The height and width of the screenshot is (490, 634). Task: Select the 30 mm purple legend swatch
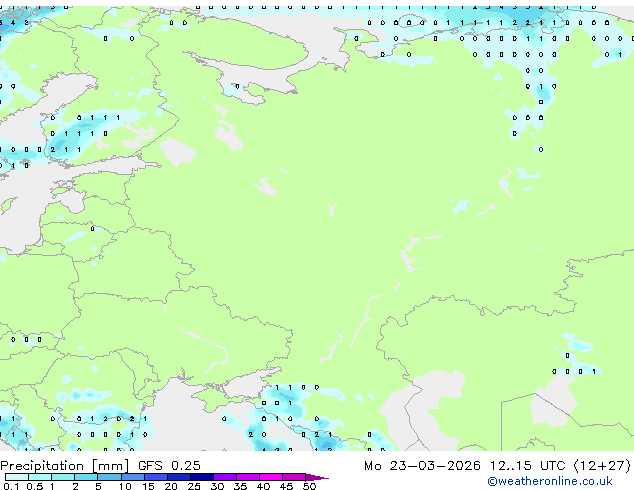pos(228,477)
